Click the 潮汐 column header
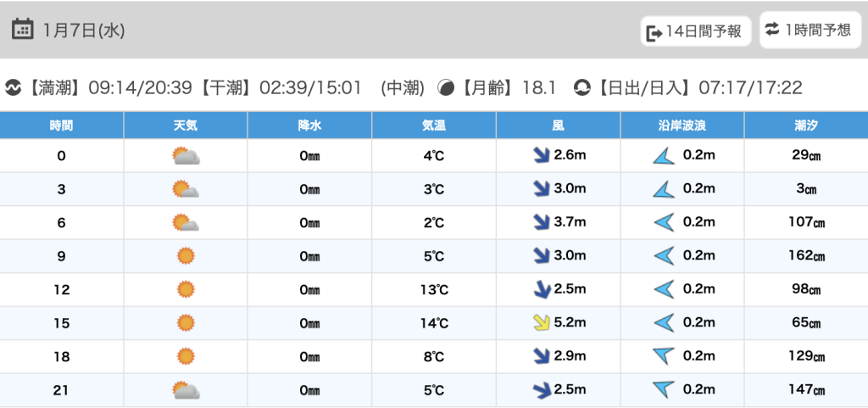This screenshot has width=868, height=408. tap(806, 126)
